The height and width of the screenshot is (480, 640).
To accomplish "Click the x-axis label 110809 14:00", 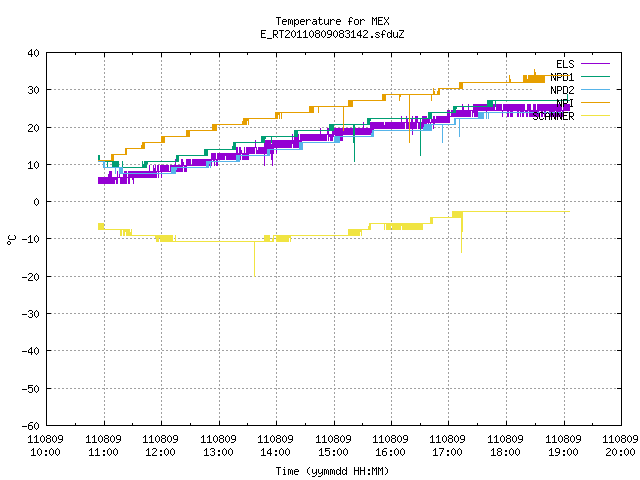I will tap(276, 446).
